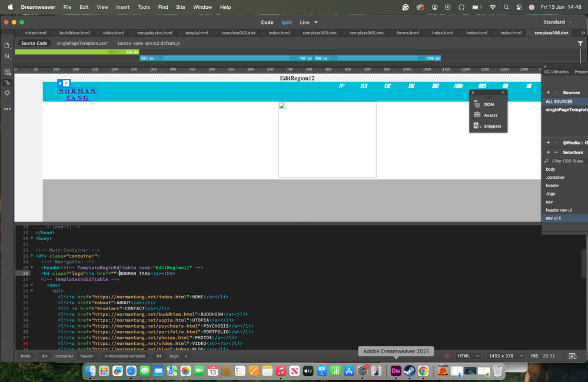This screenshot has width=588, height=382.
Task: Collapse the header tag at line 25
Action: (32, 268)
